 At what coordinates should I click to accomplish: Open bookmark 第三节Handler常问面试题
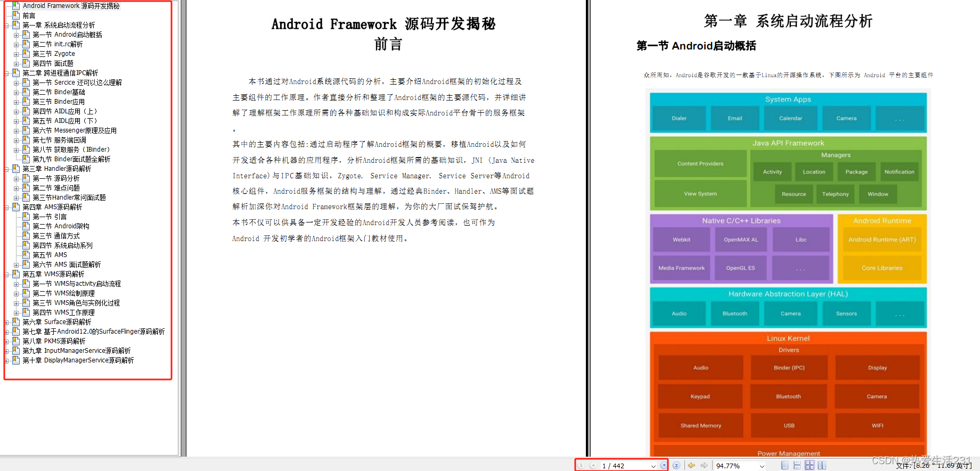69,197
